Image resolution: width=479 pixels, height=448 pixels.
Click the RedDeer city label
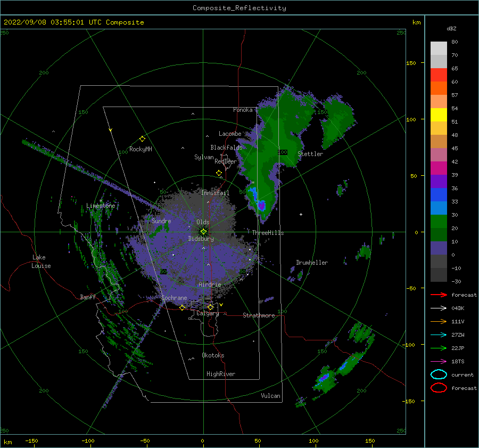click(226, 161)
